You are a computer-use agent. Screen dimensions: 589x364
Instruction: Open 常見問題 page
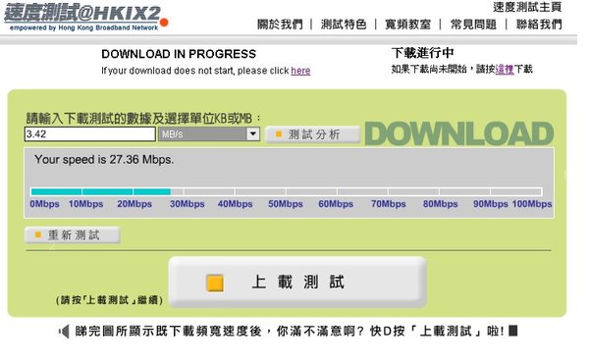coord(473,25)
